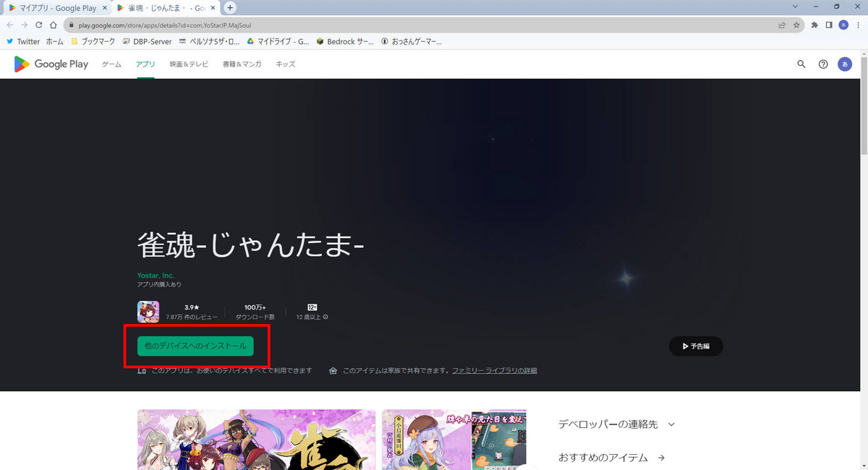Click page vertical scrollbar thumb

click(x=864, y=105)
